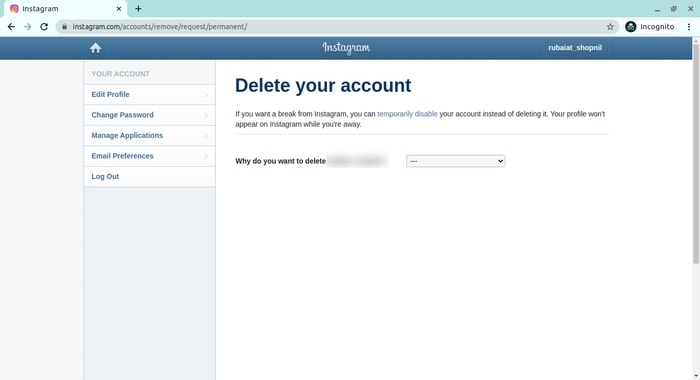
Task: Click the Incognito profile icon
Action: [x=630, y=27]
